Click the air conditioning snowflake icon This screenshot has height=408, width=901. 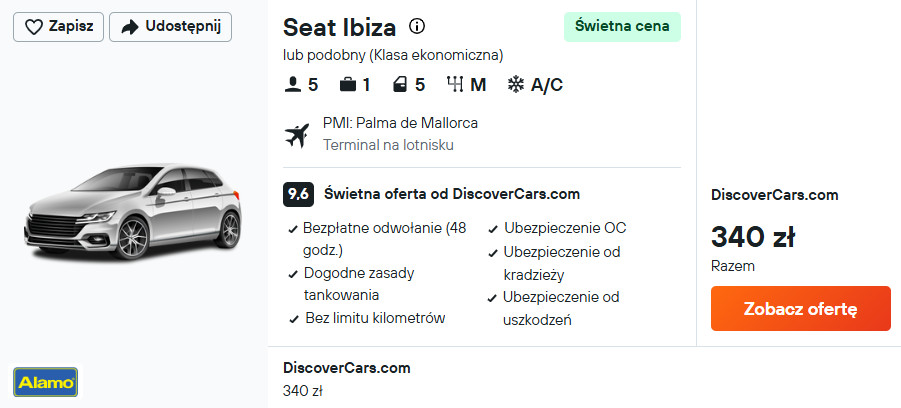coord(516,85)
